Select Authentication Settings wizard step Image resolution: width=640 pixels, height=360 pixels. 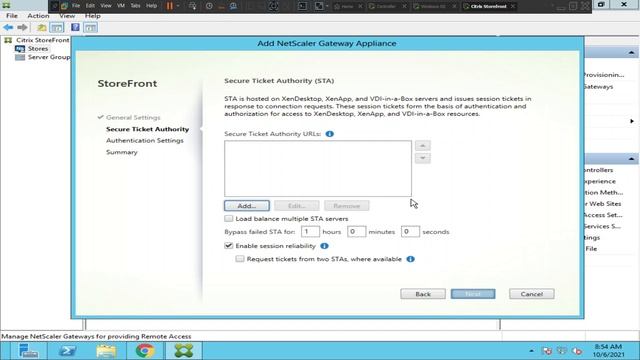pyautogui.click(x=144, y=140)
